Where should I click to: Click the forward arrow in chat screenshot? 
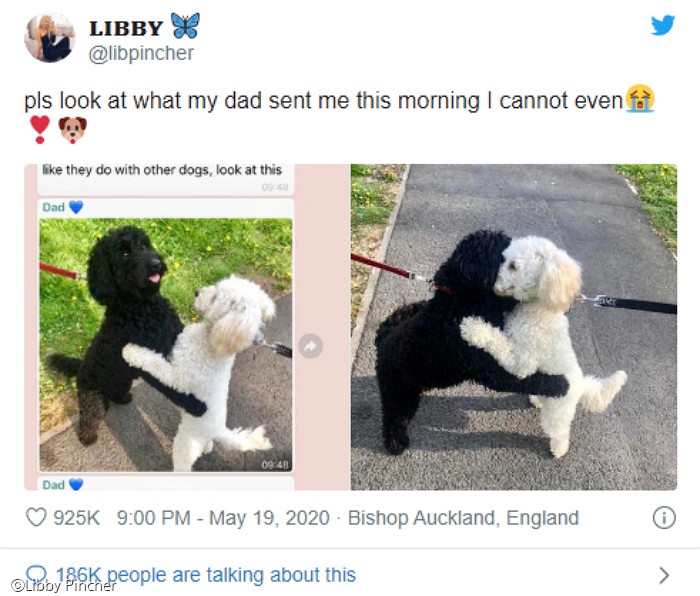pyautogui.click(x=310, y=346)
